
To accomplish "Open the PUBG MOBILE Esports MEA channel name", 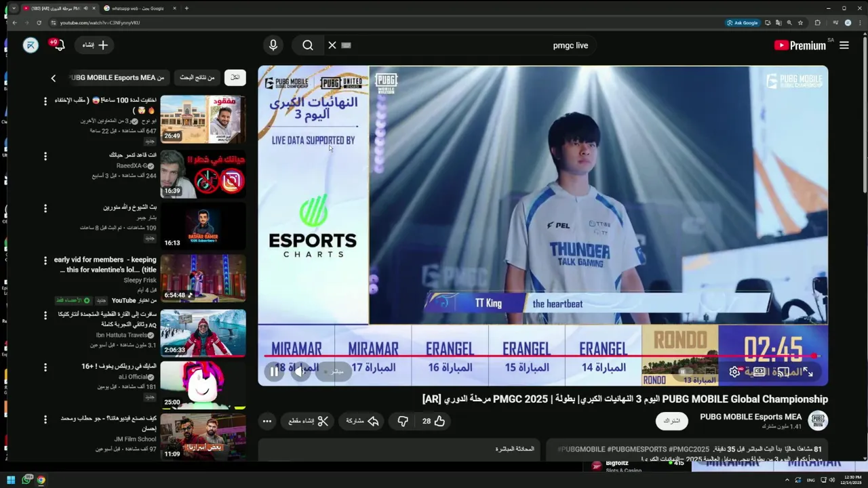I will [x=751, y=417].
